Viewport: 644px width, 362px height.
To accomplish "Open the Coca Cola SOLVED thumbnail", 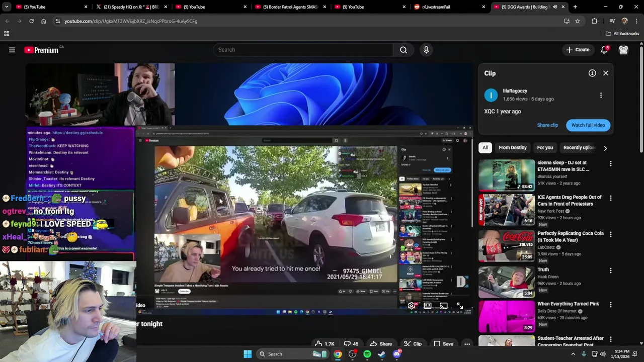I will pos(507,246).
